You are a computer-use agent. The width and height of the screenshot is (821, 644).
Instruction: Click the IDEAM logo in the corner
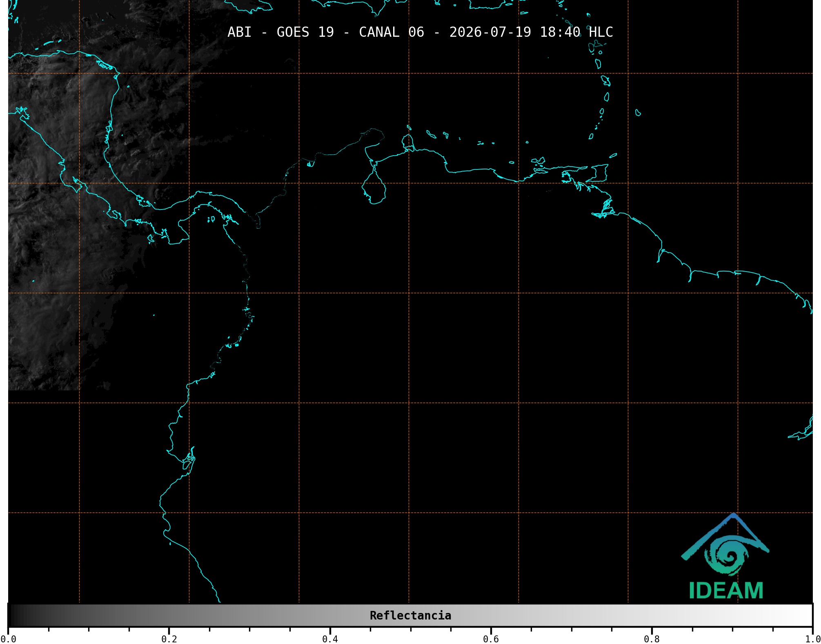click(725, 556)
